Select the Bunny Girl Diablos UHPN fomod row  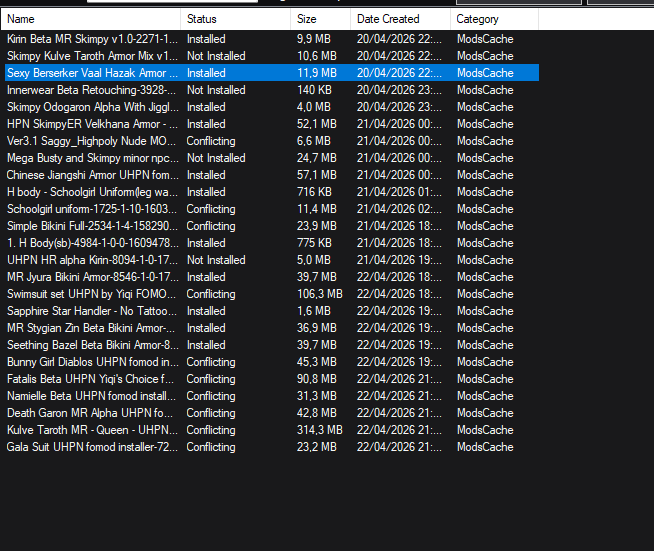tap(272, 362)
